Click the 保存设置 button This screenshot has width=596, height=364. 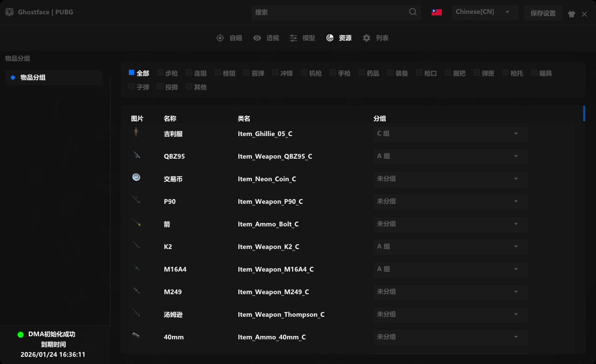(543, 13)
